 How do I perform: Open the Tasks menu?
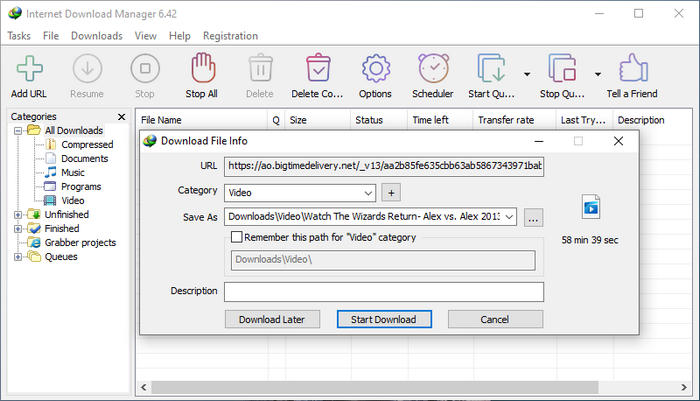[x=19, y=36]
